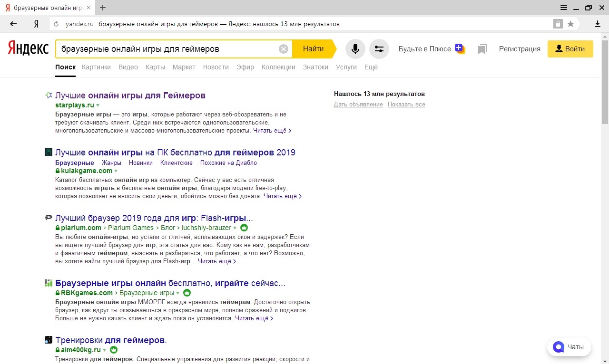Open the Чаты chat widget

(569, 347)
